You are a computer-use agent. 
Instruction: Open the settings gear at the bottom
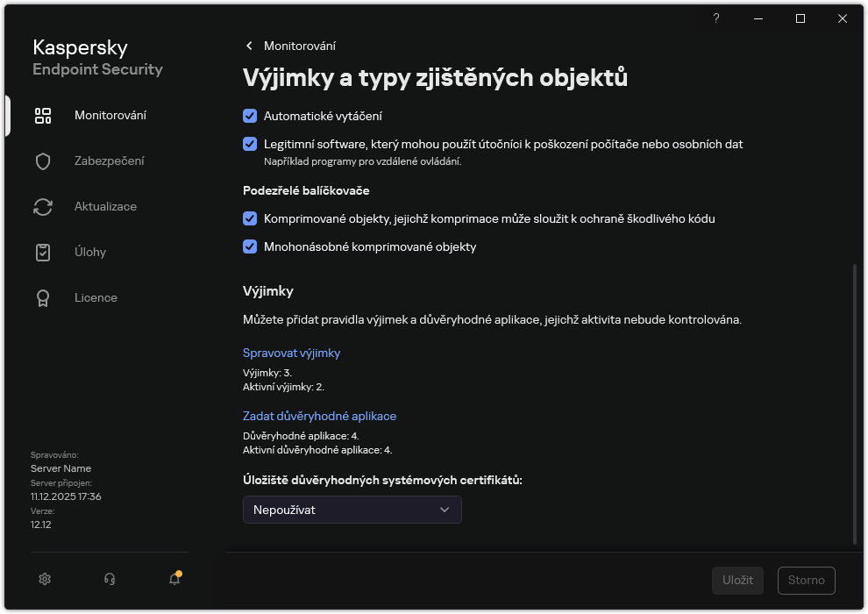pos(44,579)
